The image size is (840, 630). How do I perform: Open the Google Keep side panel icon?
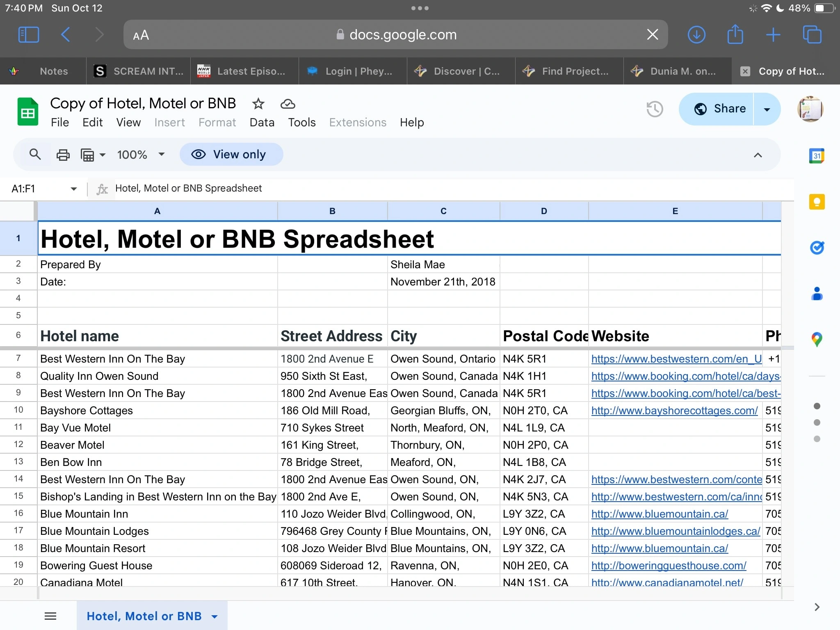point(817,202)
